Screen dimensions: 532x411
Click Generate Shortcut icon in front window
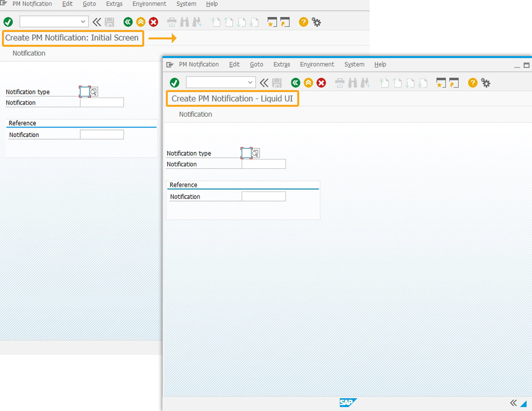tap(454, 83)
